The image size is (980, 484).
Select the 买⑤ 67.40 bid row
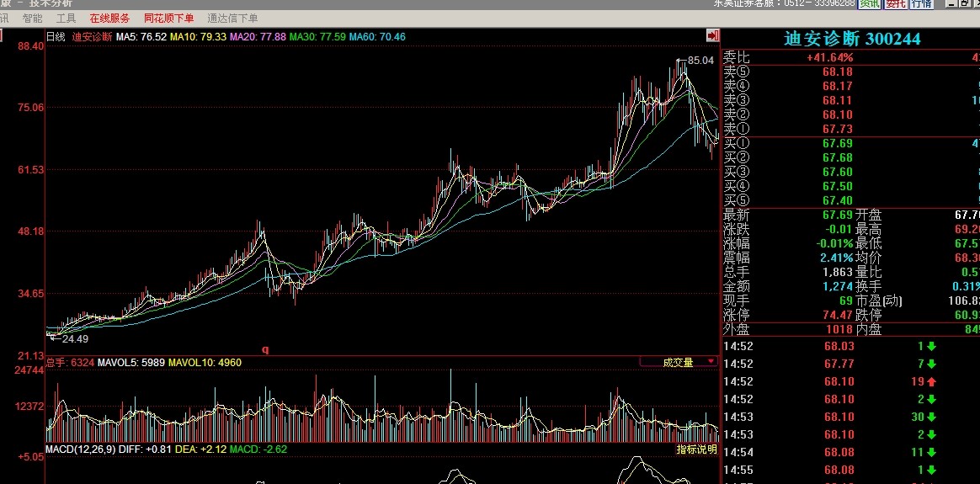pos(851,201)
